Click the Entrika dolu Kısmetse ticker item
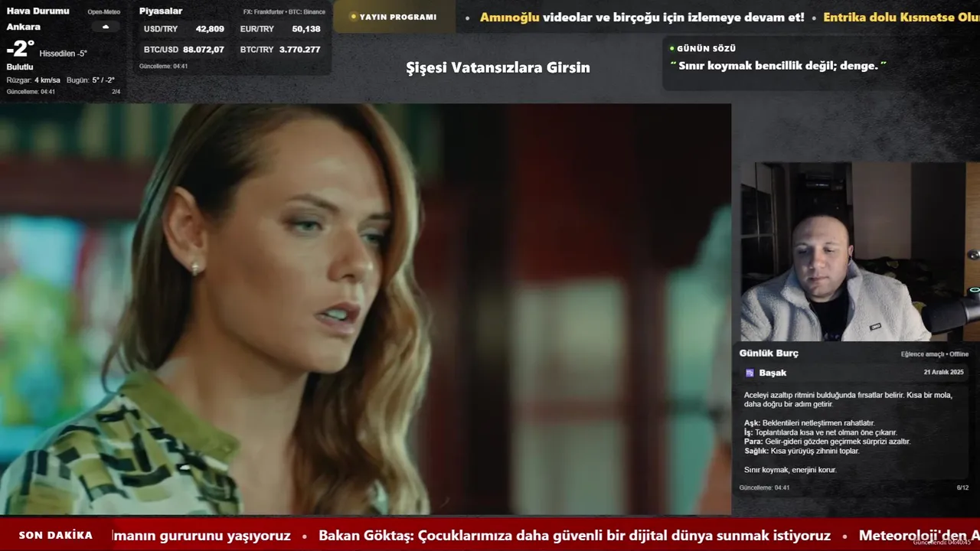The image size is (980, 551). 901,17
